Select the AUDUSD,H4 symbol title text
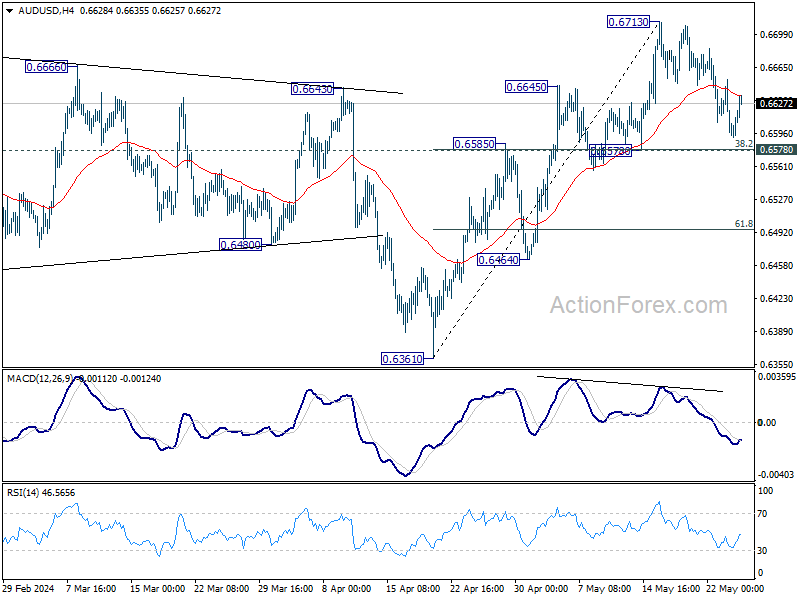 46,11
